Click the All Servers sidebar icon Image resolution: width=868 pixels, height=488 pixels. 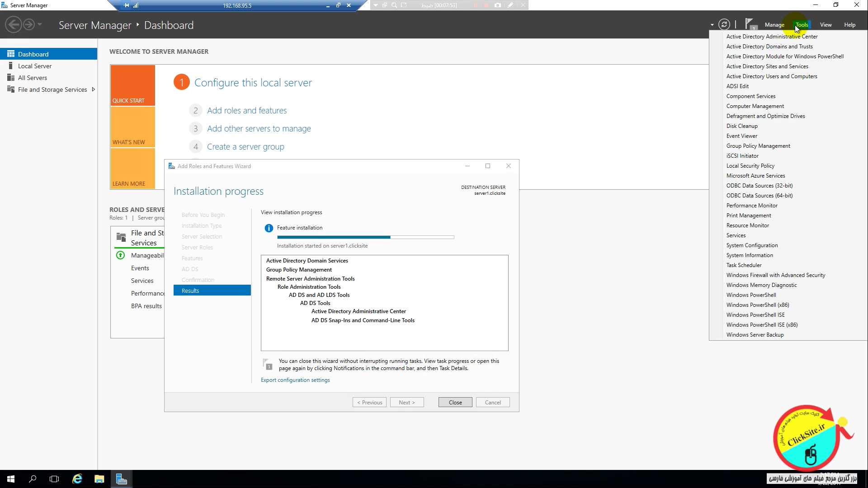click(11, 78)
